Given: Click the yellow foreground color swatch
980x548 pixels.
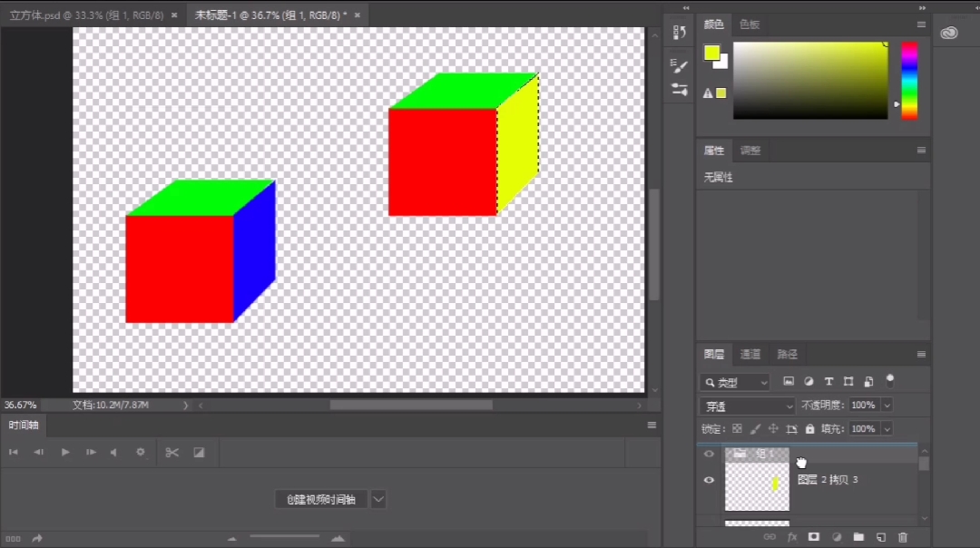Looking at the screenshot, I should 711,54.
